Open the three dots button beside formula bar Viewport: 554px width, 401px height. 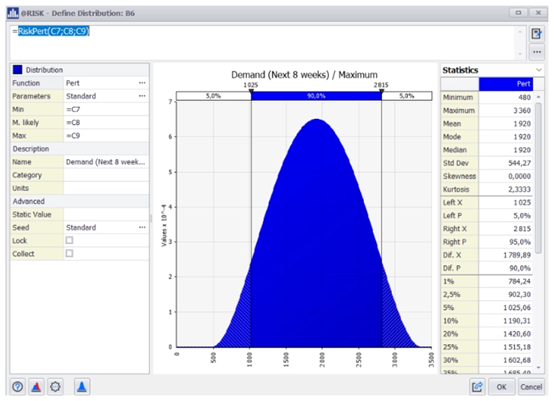[x=537, y=52]
